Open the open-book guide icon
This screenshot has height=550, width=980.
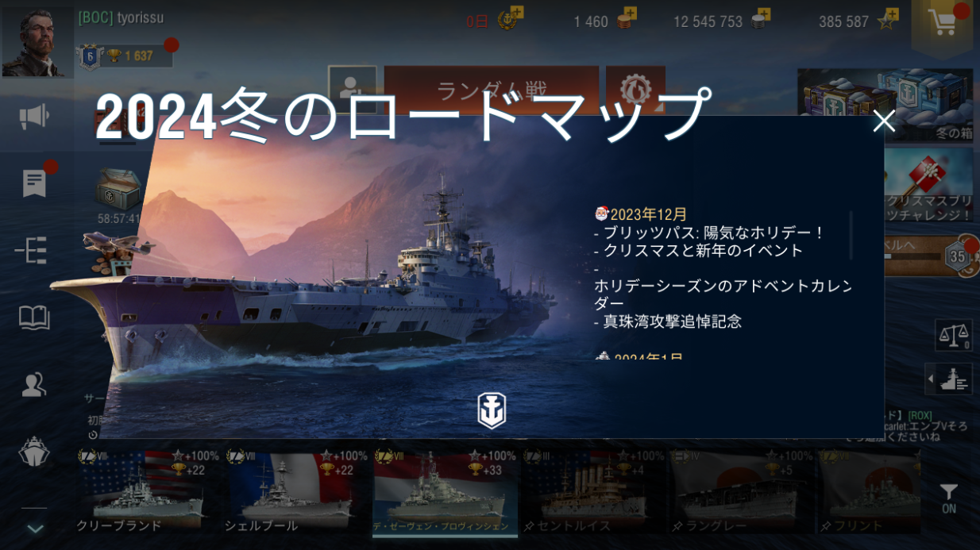click(x=34, y=318)
